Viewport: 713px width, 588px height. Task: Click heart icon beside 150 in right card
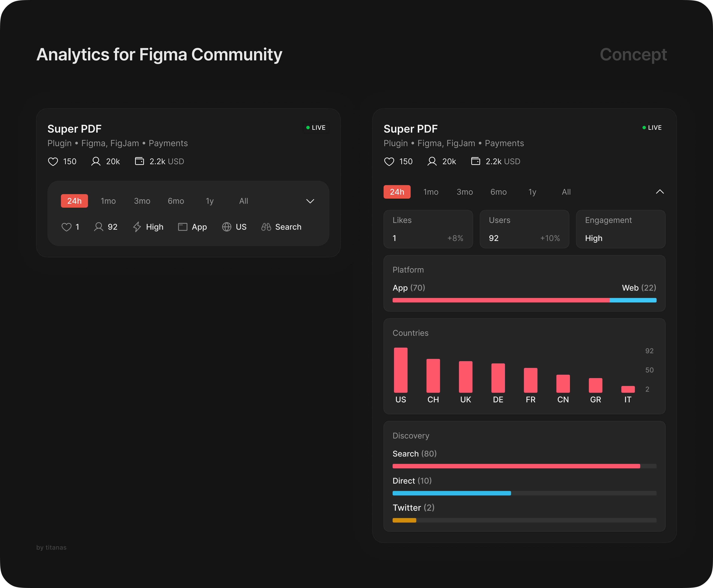click(x=389, y=162)
